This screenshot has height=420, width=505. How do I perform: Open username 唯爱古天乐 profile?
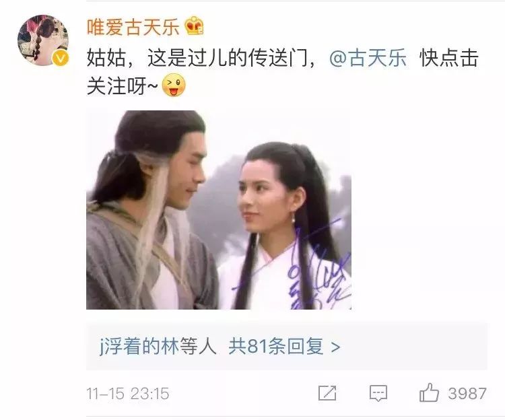[x=133, y=27]
